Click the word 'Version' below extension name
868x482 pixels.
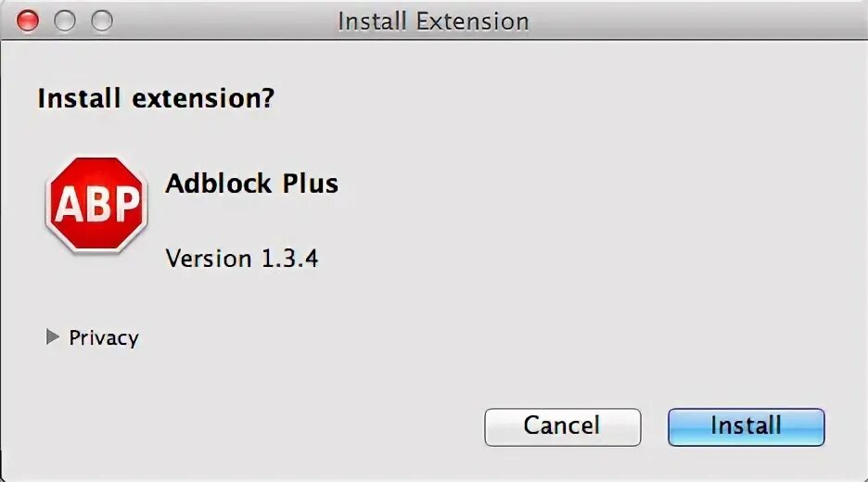209,258
